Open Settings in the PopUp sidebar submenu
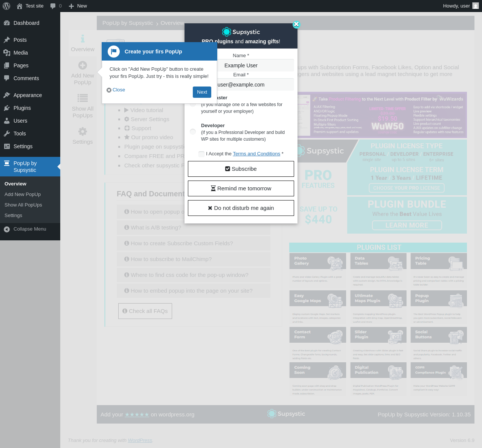This screenshot has width=482, height=448. point(13,216)
